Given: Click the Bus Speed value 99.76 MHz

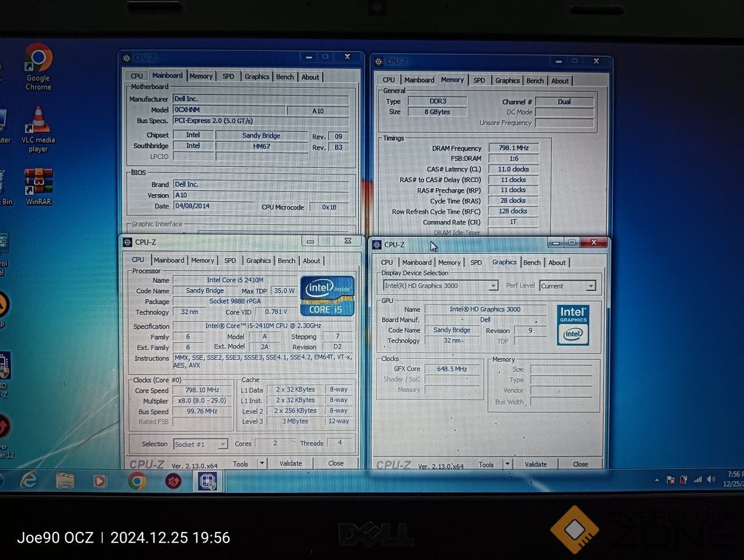Looking at the screenshot, I should tap(202, 411).
